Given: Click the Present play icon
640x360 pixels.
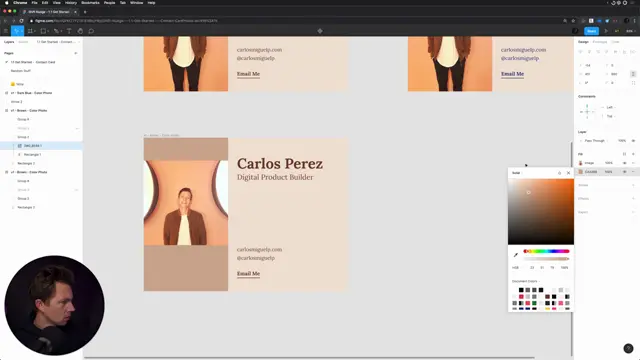Looking at the screenshot, I should point(606,31).
